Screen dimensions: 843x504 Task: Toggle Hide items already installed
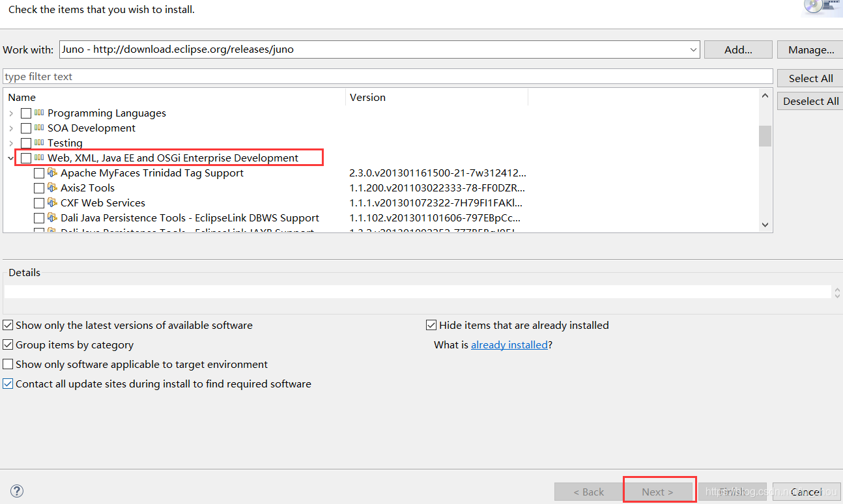(431, 325)
